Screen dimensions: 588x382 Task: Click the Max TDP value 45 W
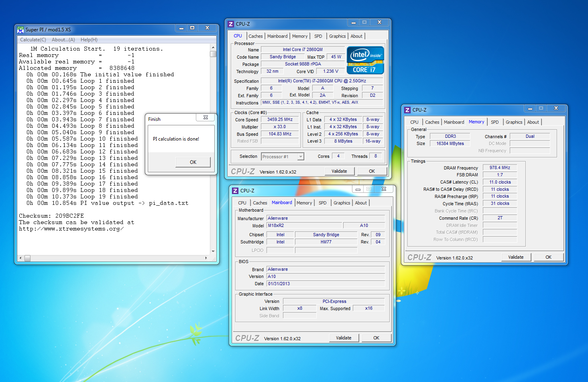point(336,57)
